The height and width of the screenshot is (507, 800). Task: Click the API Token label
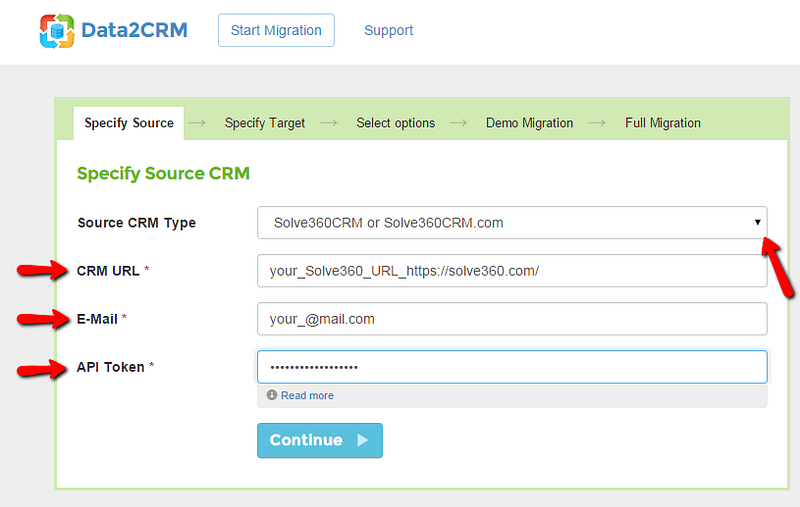(x=110, y=367)
